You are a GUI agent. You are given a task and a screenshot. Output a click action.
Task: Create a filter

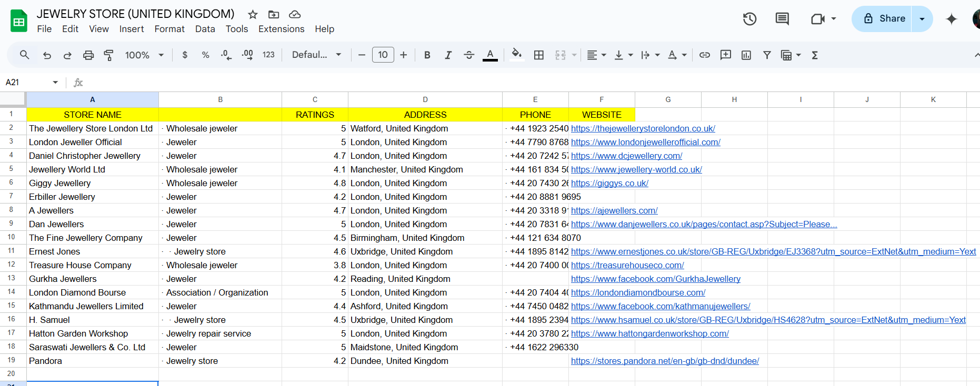[x=767, y=55]
